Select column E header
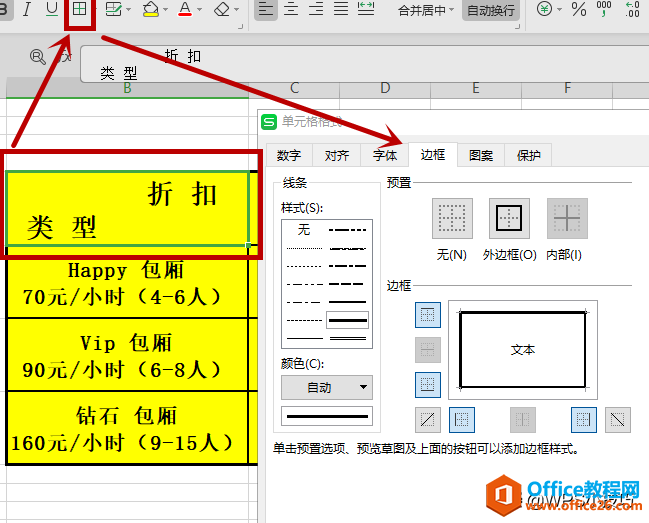Screen dimensions: 649x523 click(x=476, y=88)
